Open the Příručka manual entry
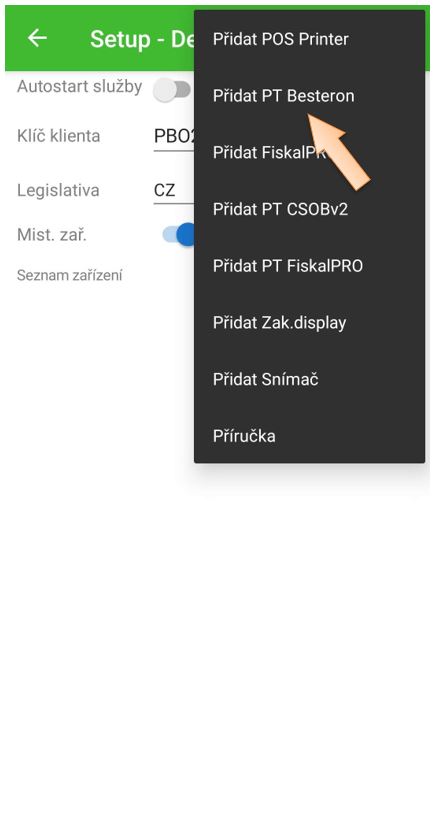The width and height of the screenshot is (436, 837). coord(310,436)
